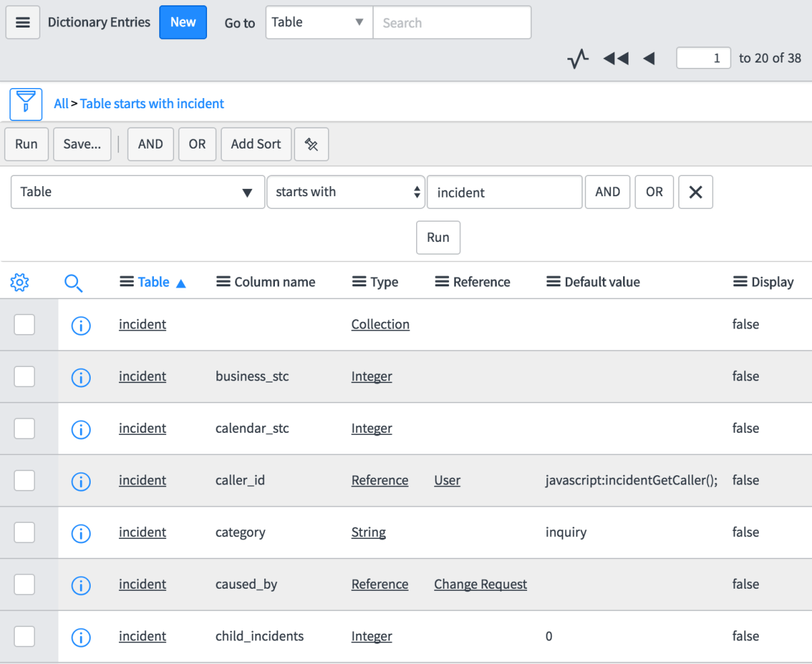
Task: Open the starts with operator dropdown
Action: coord(346,192)
